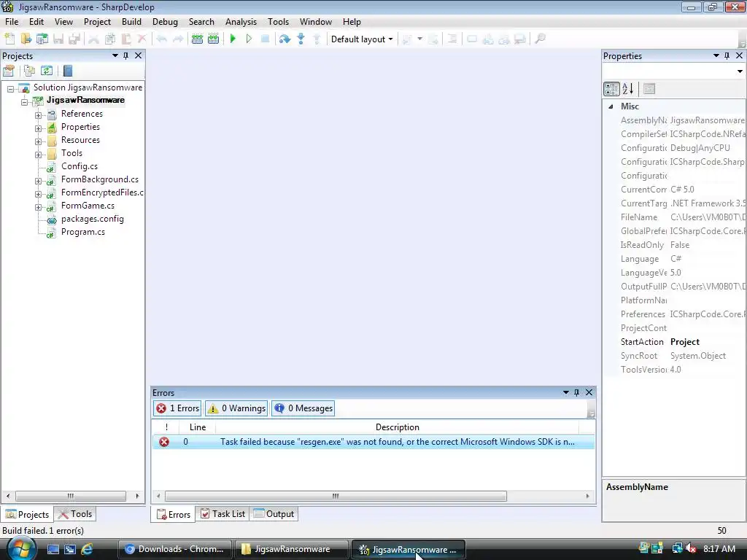Expand the Properties folder node
747x560 pixels.
tap(38, 128)
